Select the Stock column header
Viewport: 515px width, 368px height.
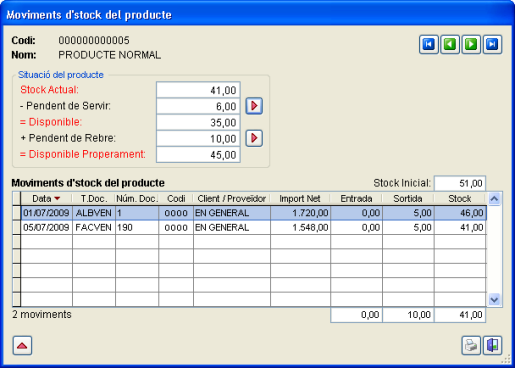pos(460,199)
